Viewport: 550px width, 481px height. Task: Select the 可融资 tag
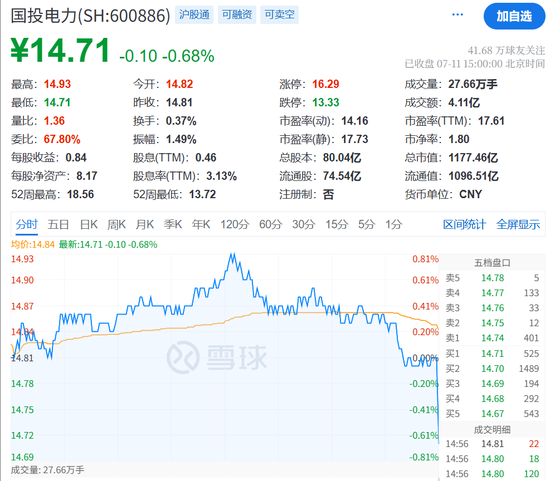pyautogui.click(x=237, y=15)
